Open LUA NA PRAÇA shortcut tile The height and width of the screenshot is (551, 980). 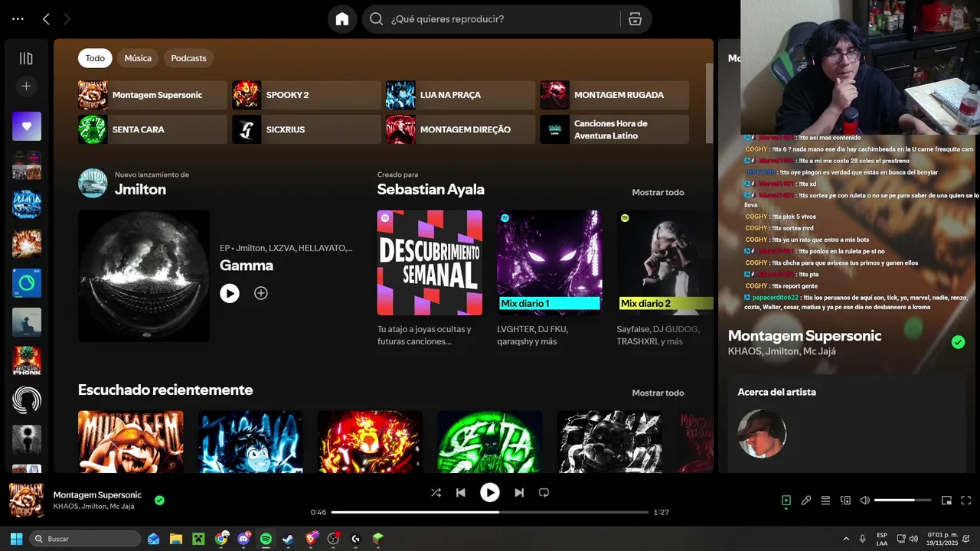(x=460, y=95)
